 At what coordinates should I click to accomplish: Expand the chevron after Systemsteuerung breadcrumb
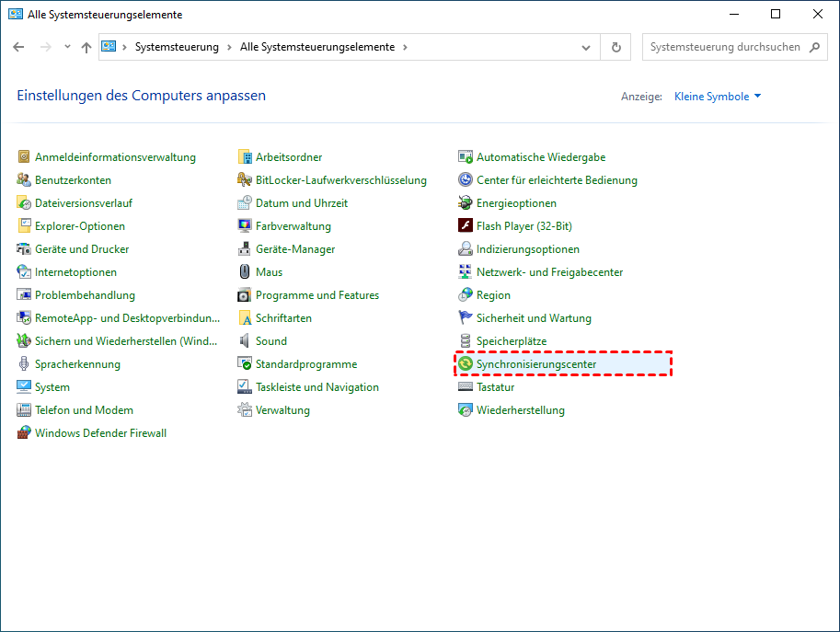pyautogui.click(x=229, y=47)
